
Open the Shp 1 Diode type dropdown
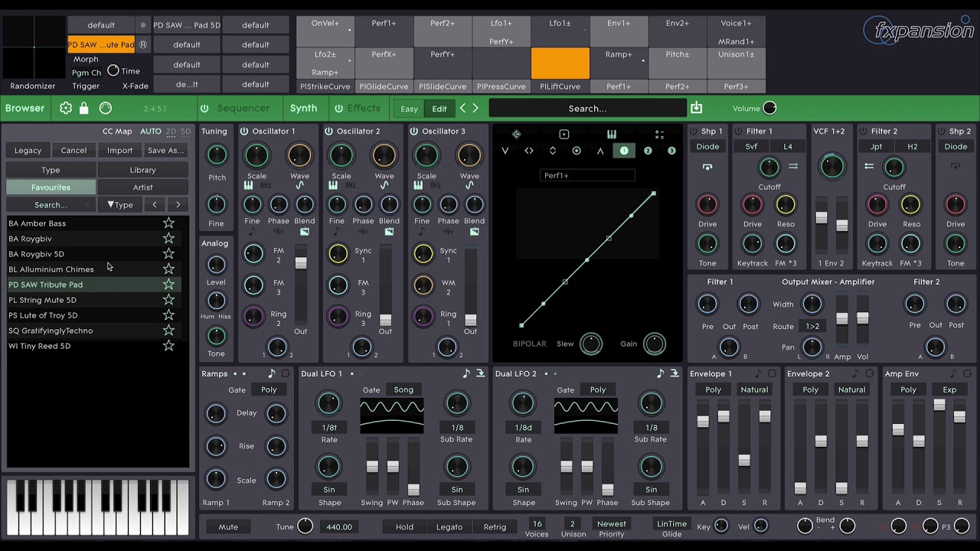[x=707, y=147]
